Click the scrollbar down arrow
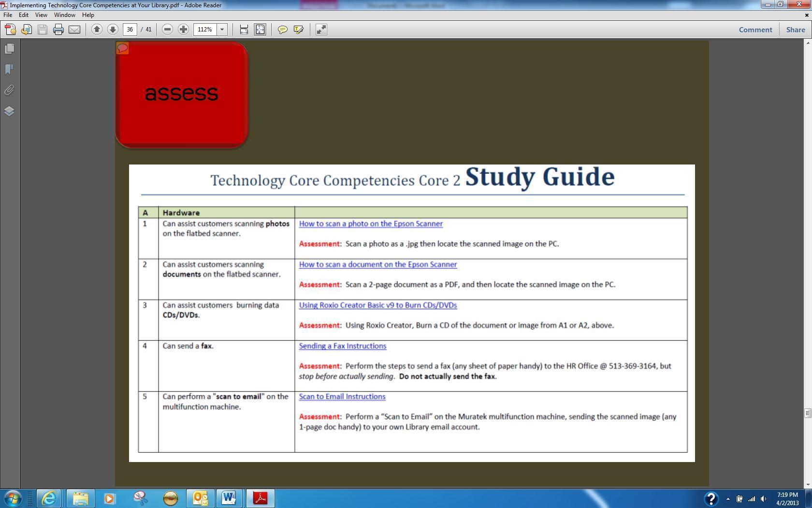Viewport: 812px width, 508px height. (x=808, y=484)
